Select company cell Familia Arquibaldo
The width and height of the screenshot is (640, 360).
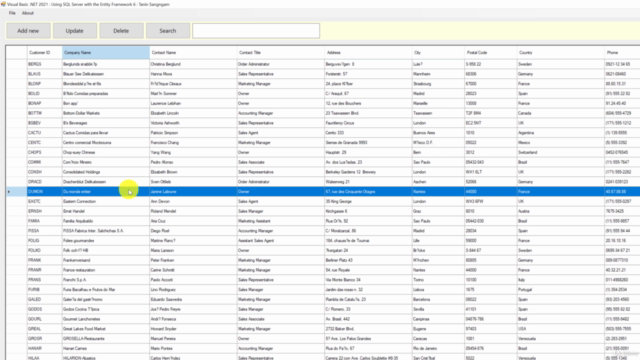106,221
